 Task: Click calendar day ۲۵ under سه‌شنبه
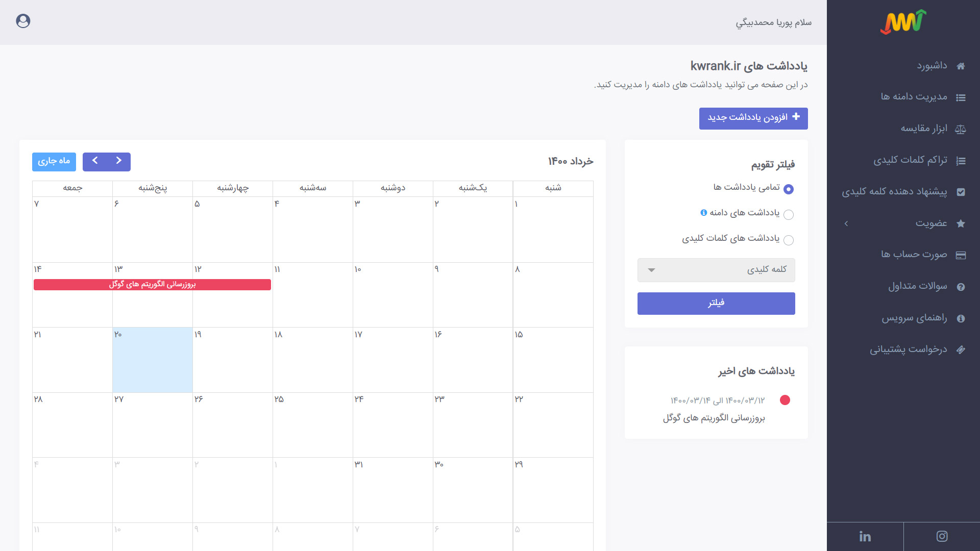pos(312,425)
